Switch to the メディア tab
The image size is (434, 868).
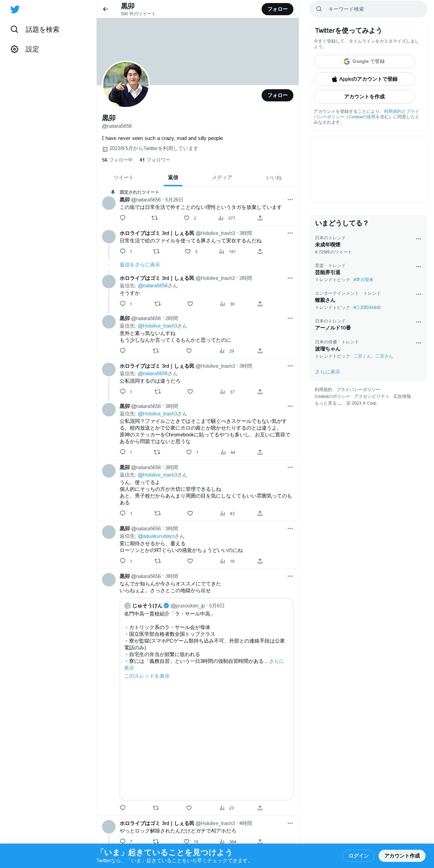[222, 177]
